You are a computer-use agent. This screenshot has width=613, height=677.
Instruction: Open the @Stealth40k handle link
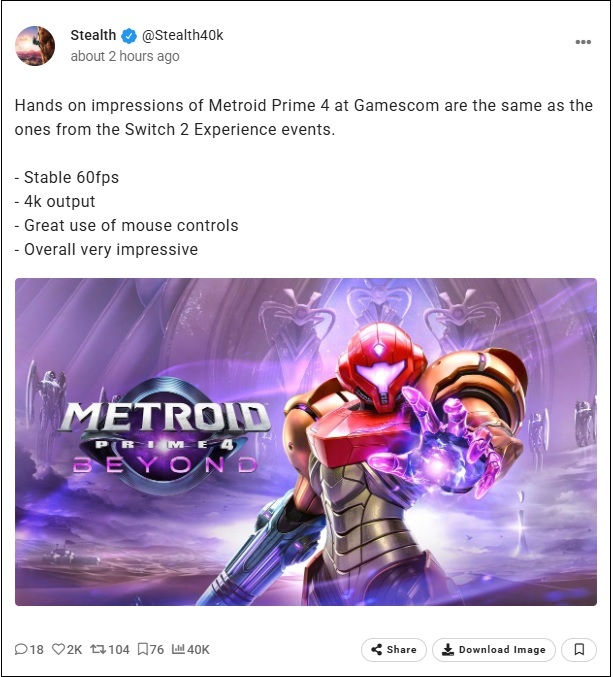tap(182, 35)
